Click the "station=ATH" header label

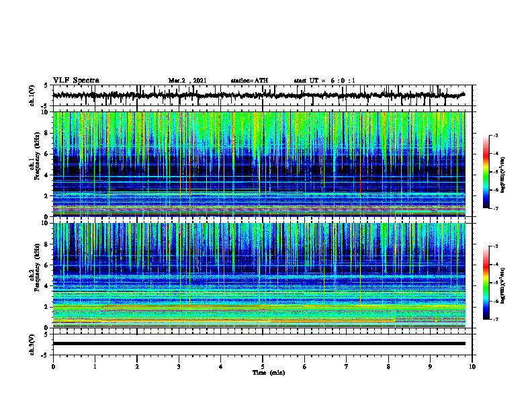tap(249, 81)
